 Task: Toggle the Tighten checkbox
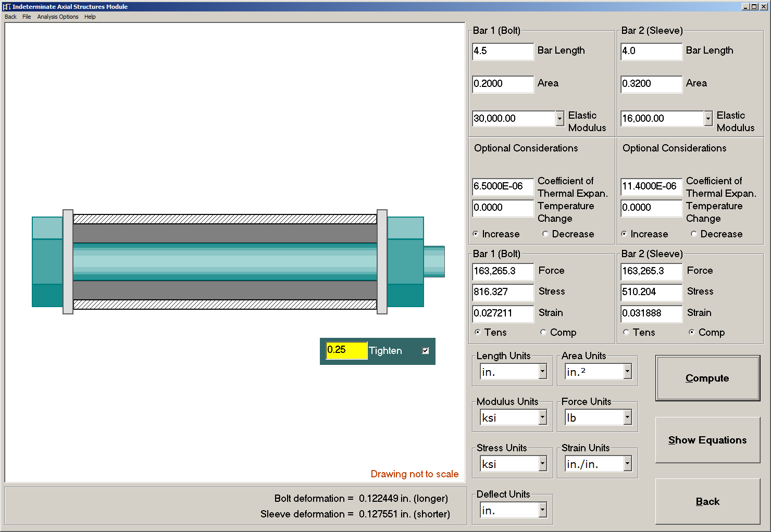click(425, 350)
